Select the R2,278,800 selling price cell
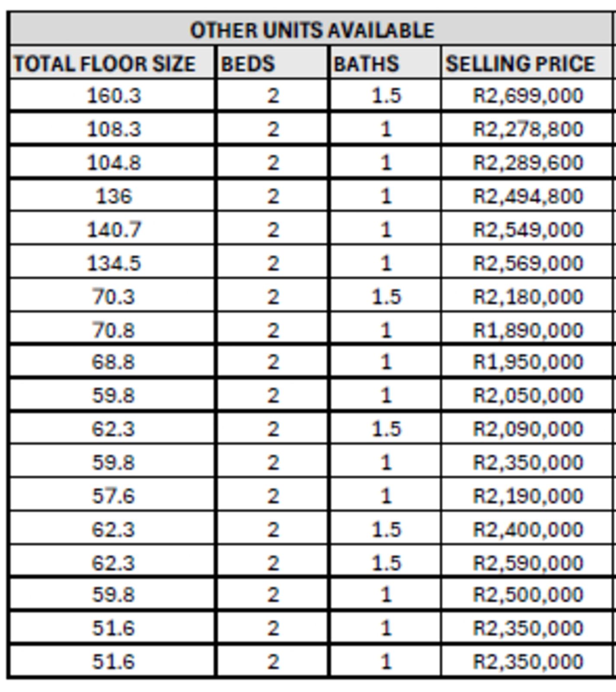 528,129
